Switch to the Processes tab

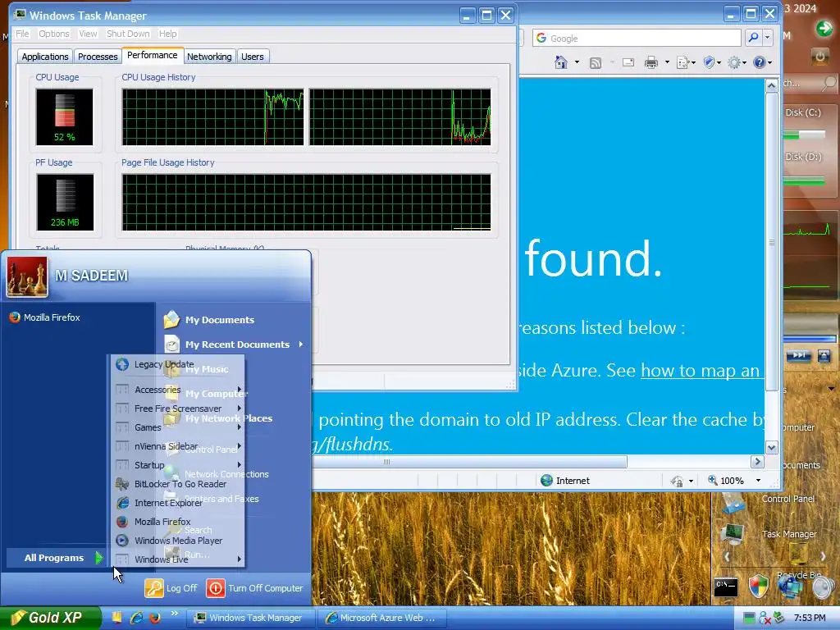coord(98,57)
